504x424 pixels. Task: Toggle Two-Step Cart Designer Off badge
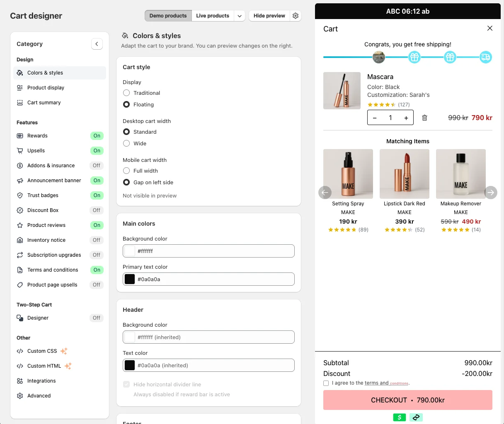[x=97, y=318]
